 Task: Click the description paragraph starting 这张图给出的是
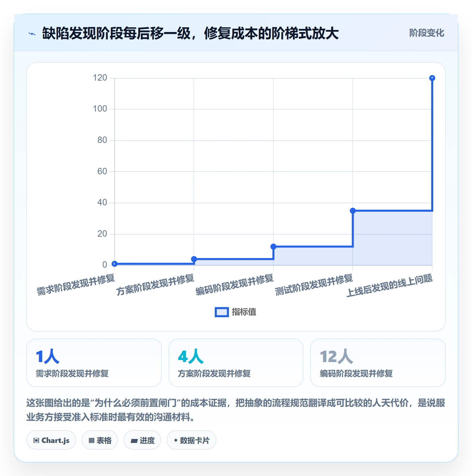236,410
